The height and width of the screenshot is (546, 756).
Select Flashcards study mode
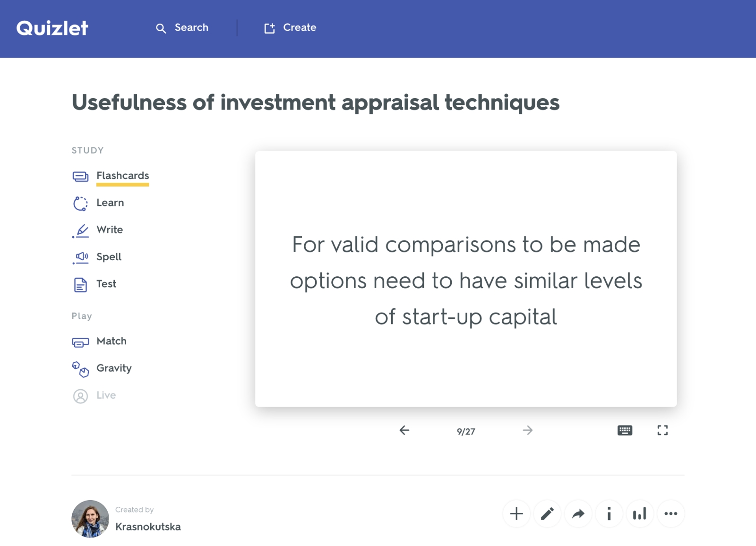(122, 176)
